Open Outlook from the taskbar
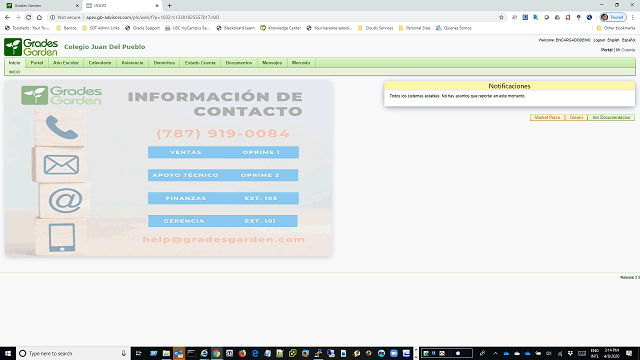Viewport: 640px width, 360px height. click(179, 353)
